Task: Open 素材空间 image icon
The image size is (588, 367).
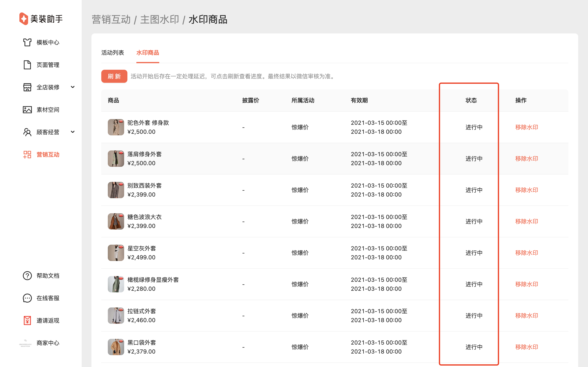Action: click(x=27, y=110)
